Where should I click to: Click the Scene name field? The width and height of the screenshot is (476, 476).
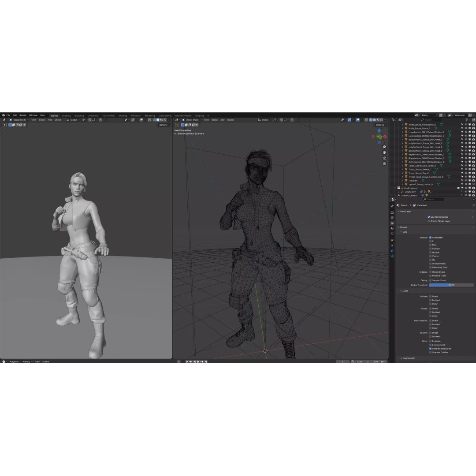(x=427, y=115)
